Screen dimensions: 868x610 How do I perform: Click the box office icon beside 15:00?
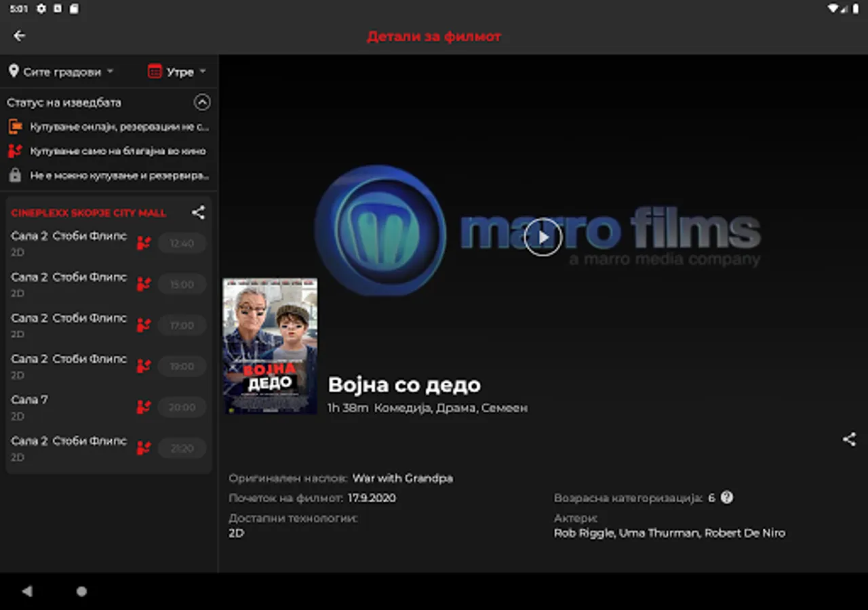[143, 285]
